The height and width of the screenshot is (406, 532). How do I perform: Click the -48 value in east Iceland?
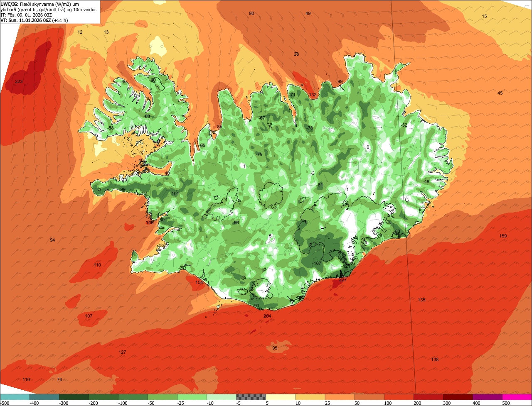point(426,182)
